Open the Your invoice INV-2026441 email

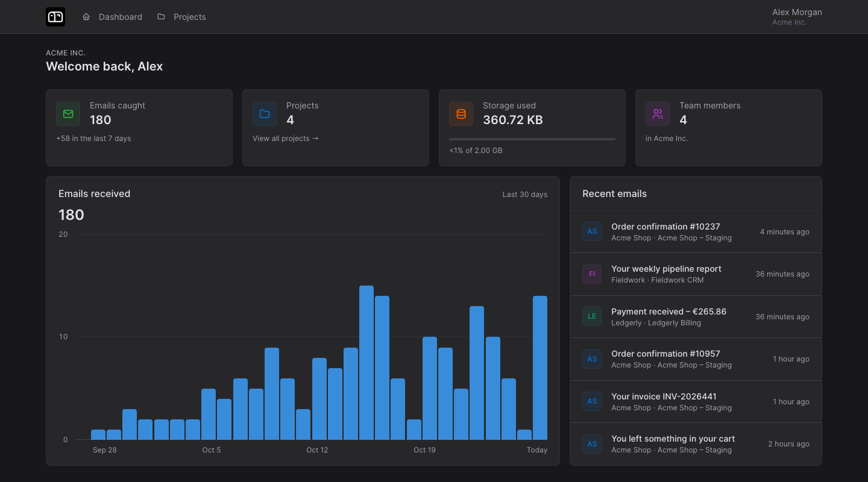click(x=696, y=402)
